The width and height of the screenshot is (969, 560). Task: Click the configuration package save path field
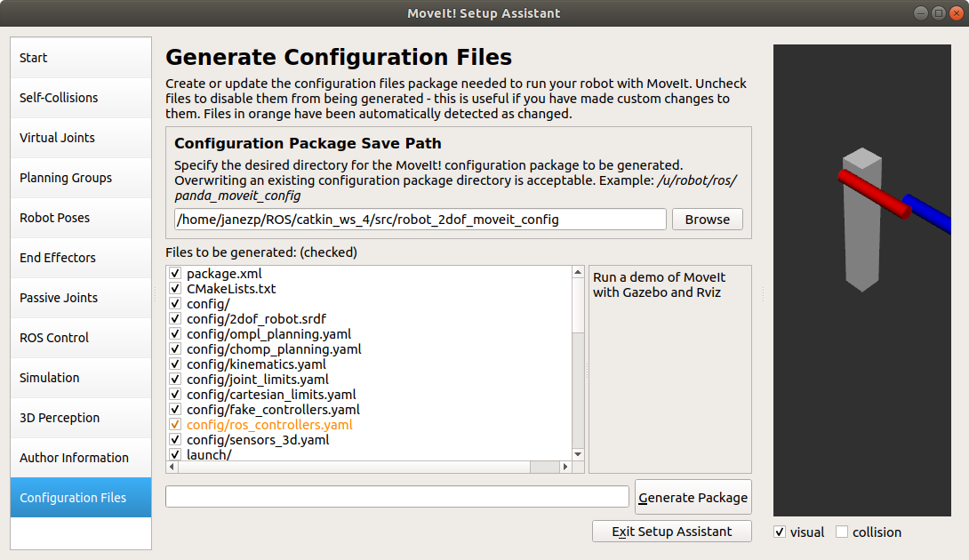pyautogui.click(x=420, y=220)
